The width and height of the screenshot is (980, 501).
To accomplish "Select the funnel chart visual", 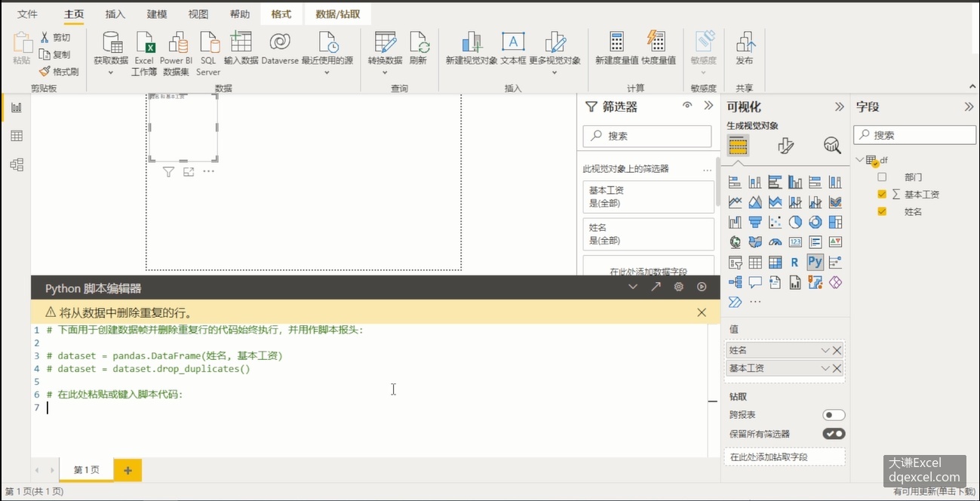I will 755,222.
